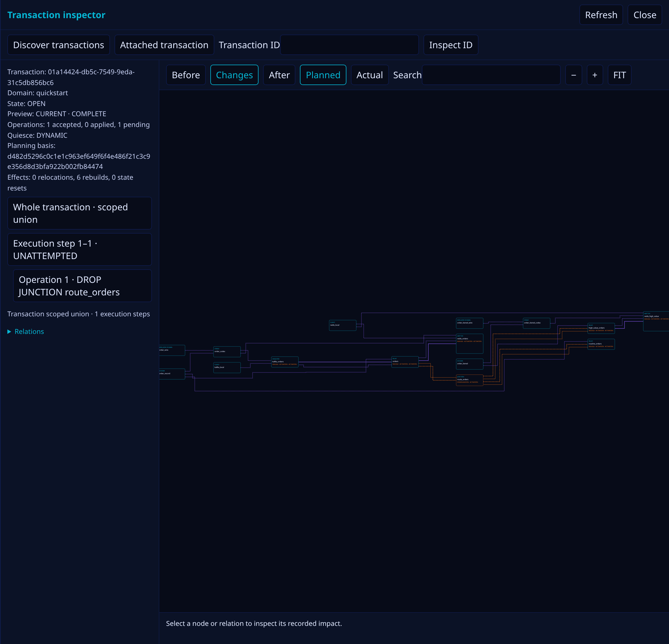Select Operation 1 DROP JUNCTION route_orders
Viewport: 669px width, 644px height.
[82, 286]
